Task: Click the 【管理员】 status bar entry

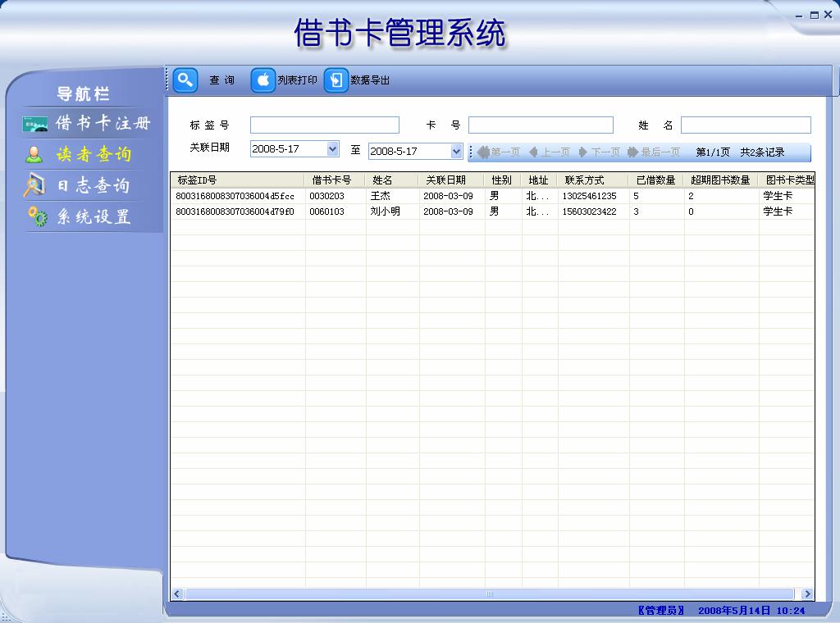Action: click(x=661, y=610)
